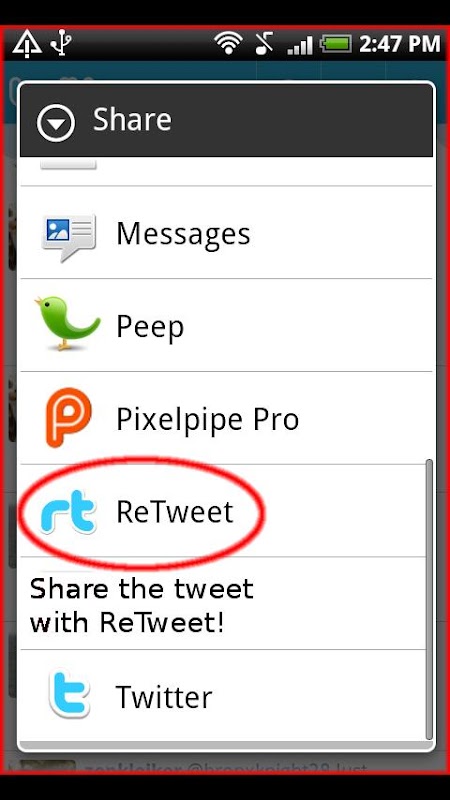
Task: Tap the green Peep bird icon
Action: (67, 324)
